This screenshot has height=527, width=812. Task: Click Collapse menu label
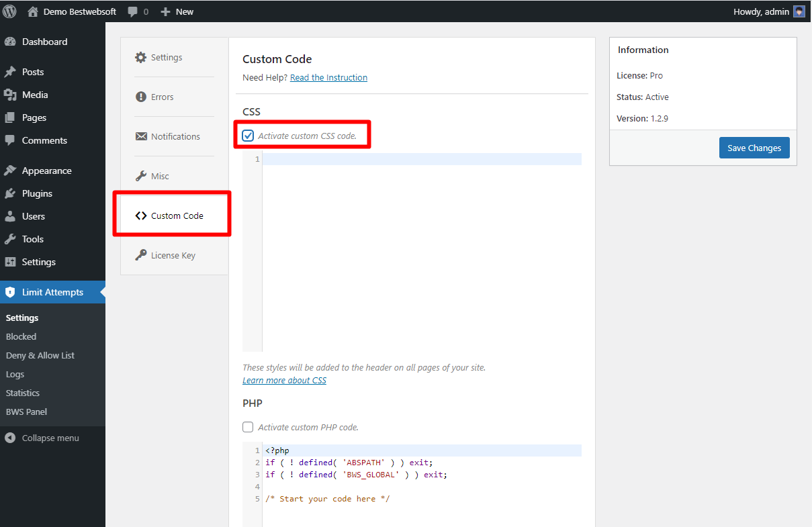click(50, 438)
